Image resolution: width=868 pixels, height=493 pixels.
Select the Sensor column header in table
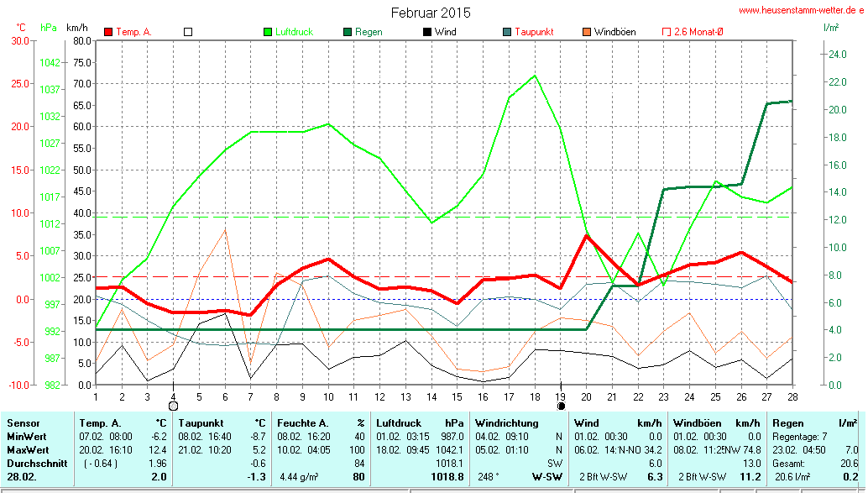pyautogui.click(x=24, y=422)
